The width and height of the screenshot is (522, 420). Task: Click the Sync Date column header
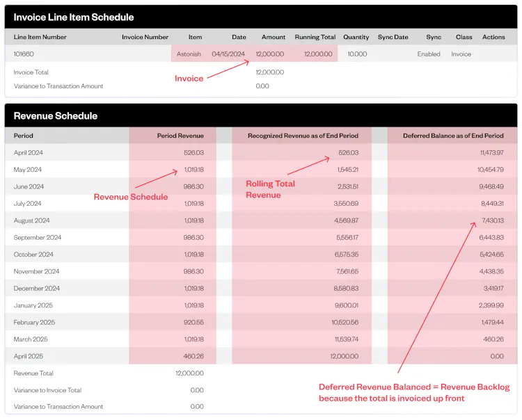393,38
